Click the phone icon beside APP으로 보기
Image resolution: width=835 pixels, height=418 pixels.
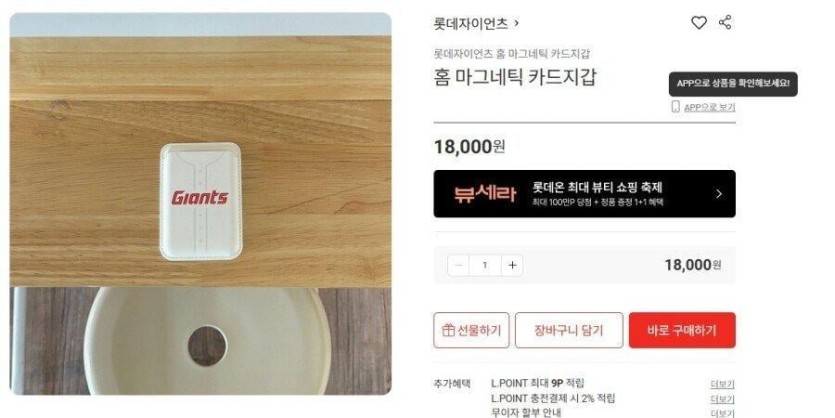(675, 106)
